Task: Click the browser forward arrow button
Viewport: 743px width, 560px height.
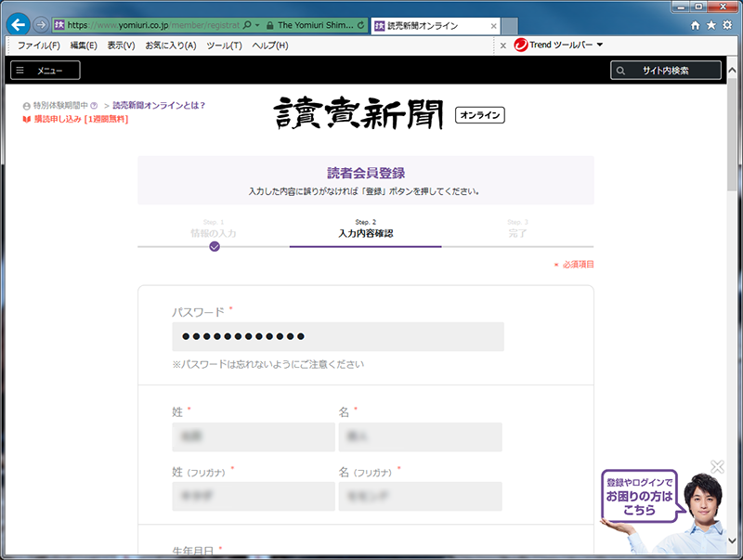Action: click(41, 25)
